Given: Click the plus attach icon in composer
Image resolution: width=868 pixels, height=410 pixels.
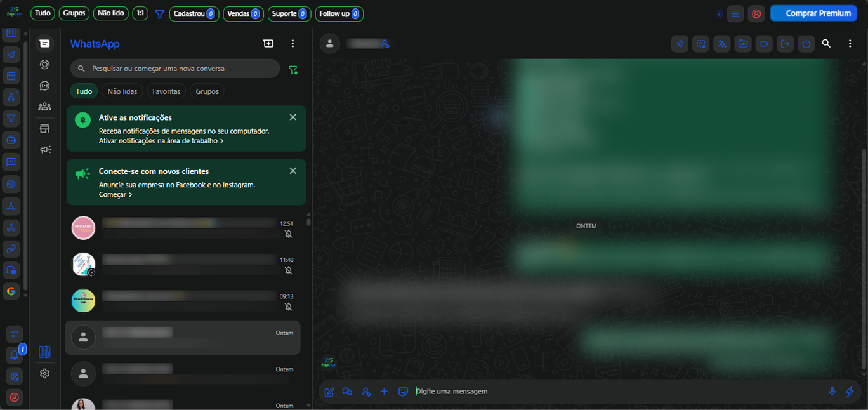Looking at the screenshot, I should tap(384, 391).
